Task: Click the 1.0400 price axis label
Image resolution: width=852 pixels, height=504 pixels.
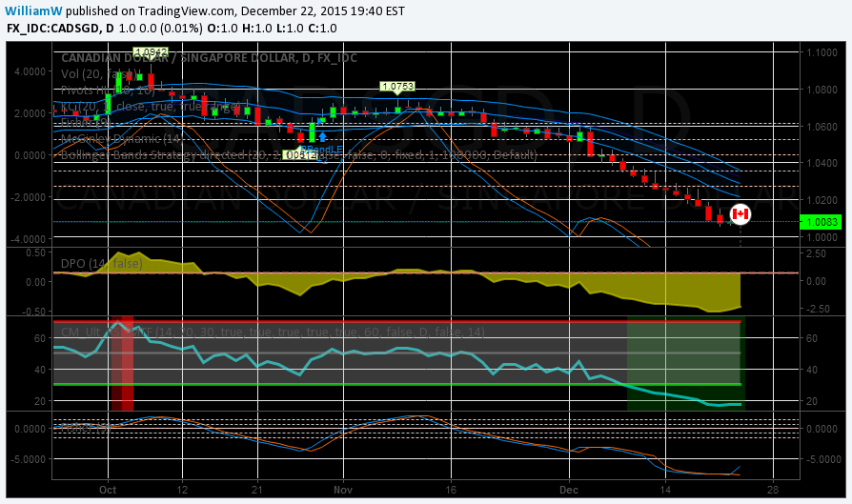Action: tap(822, 163)
